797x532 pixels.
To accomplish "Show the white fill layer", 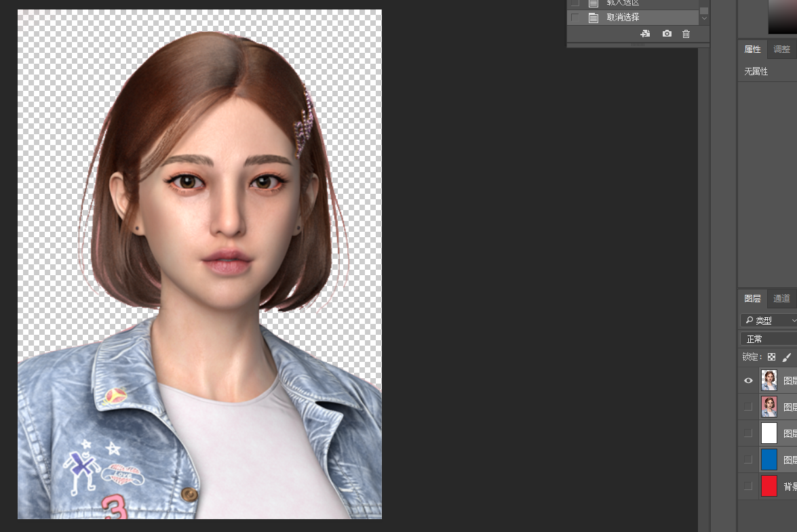I will click(748, 433).
